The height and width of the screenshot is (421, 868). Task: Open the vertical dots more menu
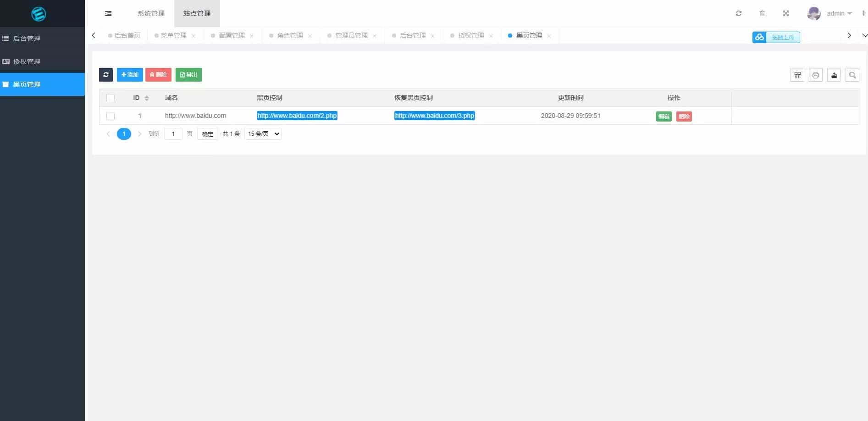[863, 13]
